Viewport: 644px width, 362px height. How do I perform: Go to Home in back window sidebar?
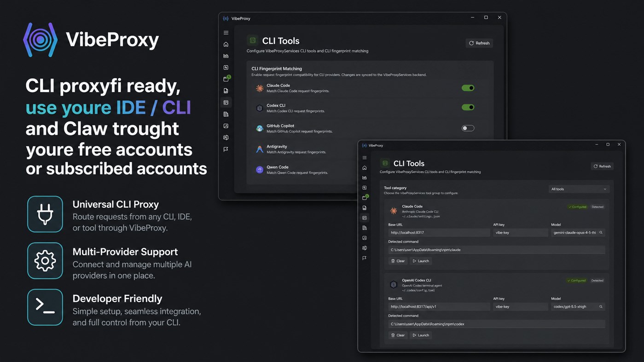click(226, 45)
